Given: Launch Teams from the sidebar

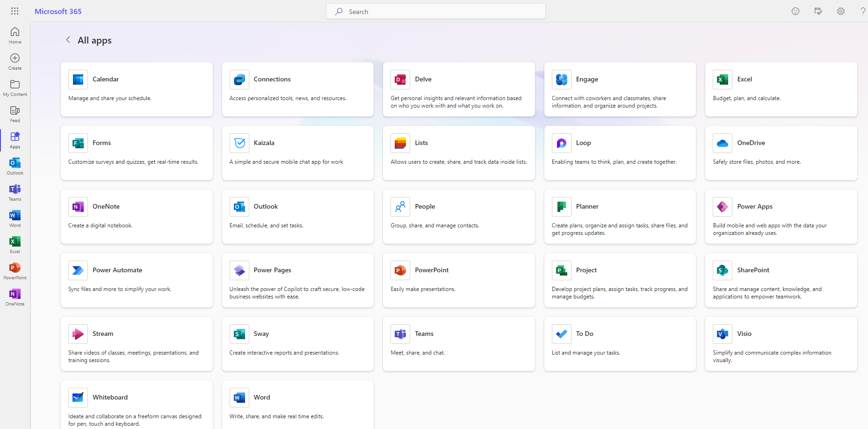Looking at the screenshot, I should click(15, 193).
